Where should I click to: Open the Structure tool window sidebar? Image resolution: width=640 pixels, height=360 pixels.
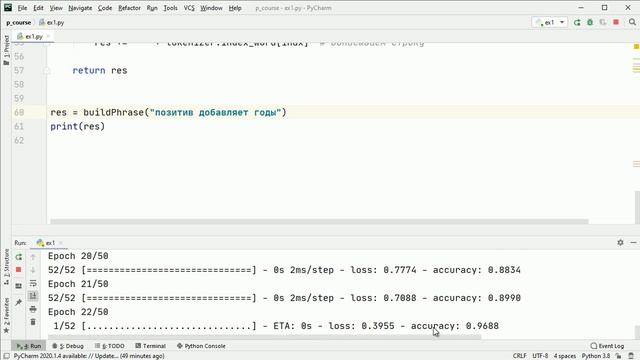(7, 268)
